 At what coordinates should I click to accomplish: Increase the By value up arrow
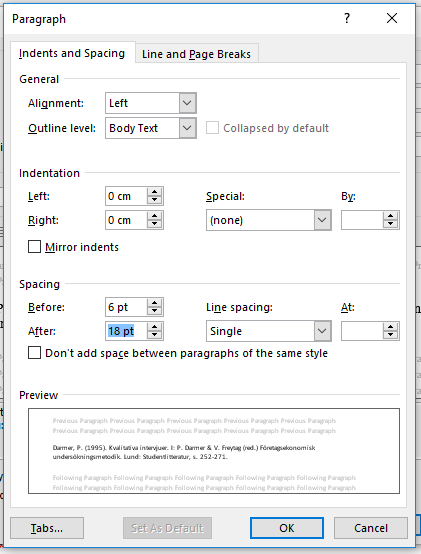click(391, 216)
